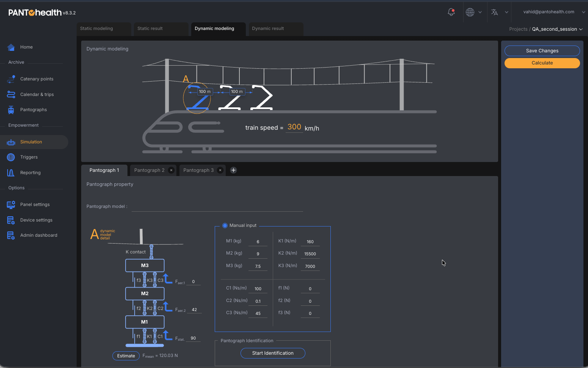Open the Dynamic result tab

click(276, 29)
